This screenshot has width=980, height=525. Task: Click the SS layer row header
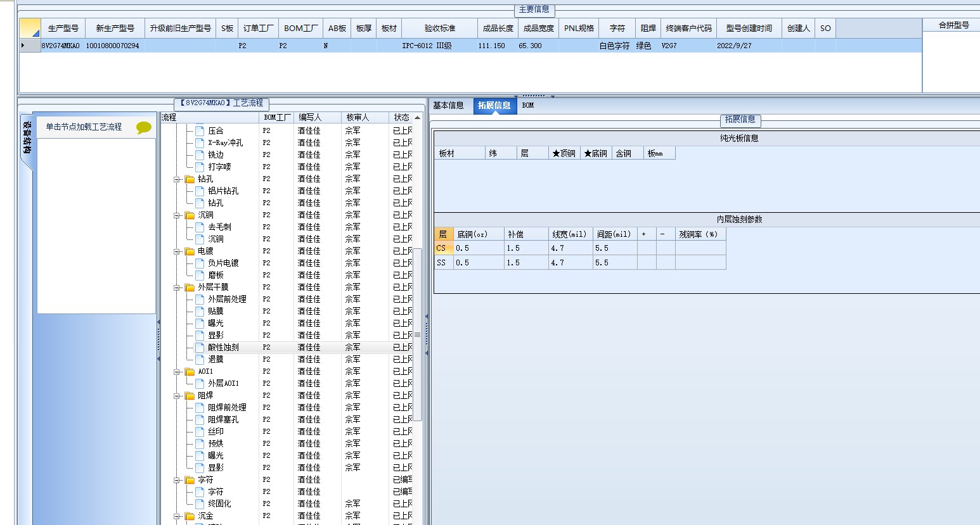tap(444, 263)
